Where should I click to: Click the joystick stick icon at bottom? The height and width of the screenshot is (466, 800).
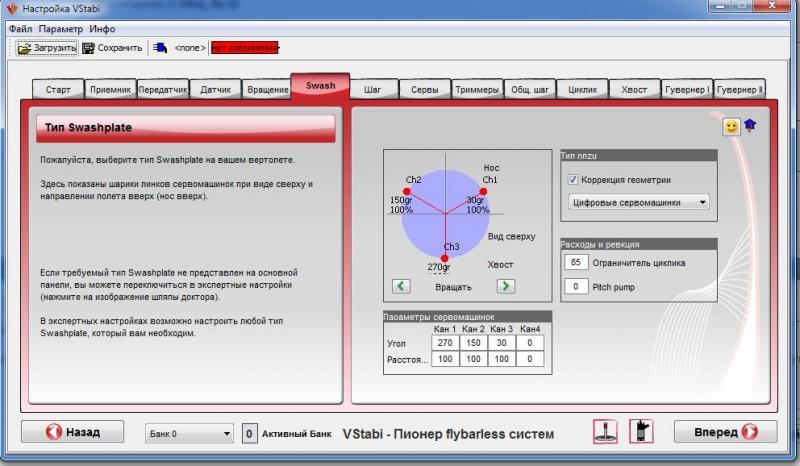click(605, 432)
